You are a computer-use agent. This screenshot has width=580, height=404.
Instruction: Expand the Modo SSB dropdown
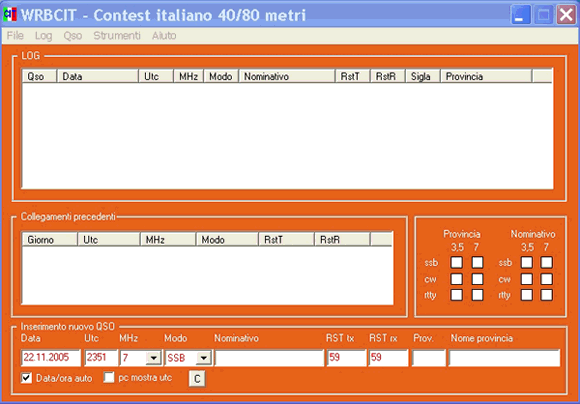203,358
